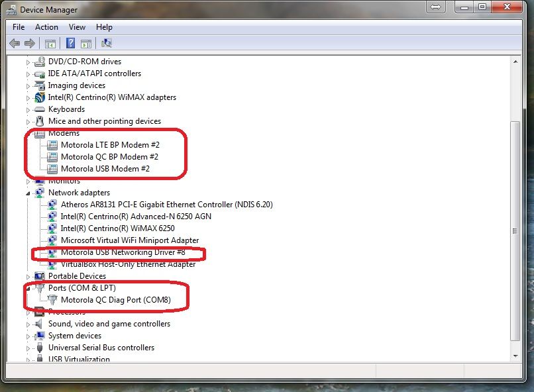
Task: Select Intel(R) Centrino(R) WiMAX 6250 adapter
Action: coord(117,228)
